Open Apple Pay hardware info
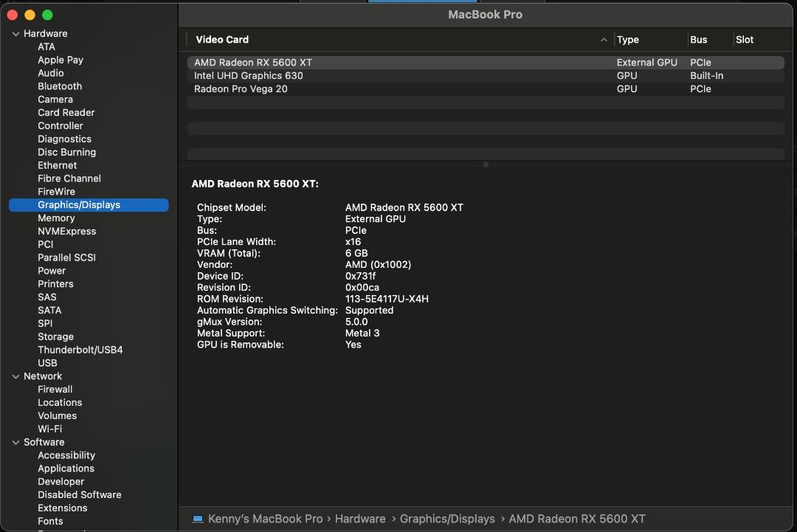This screenshot has height=532, width=797. (x=61, y=60)
